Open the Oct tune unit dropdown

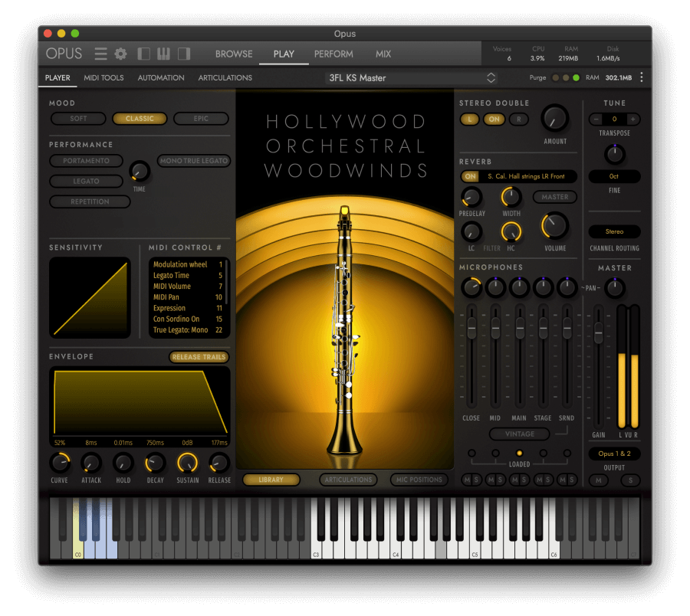(614, 176)
